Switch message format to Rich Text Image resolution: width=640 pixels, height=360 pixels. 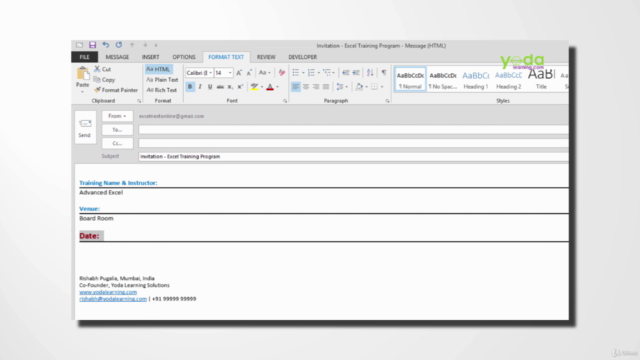click(161, 90)
